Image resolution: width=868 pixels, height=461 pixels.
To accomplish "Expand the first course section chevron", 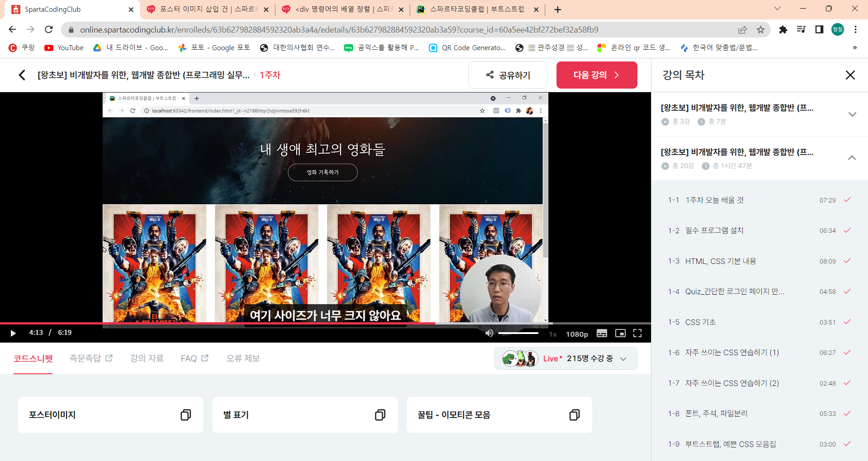I will point(852,114).
